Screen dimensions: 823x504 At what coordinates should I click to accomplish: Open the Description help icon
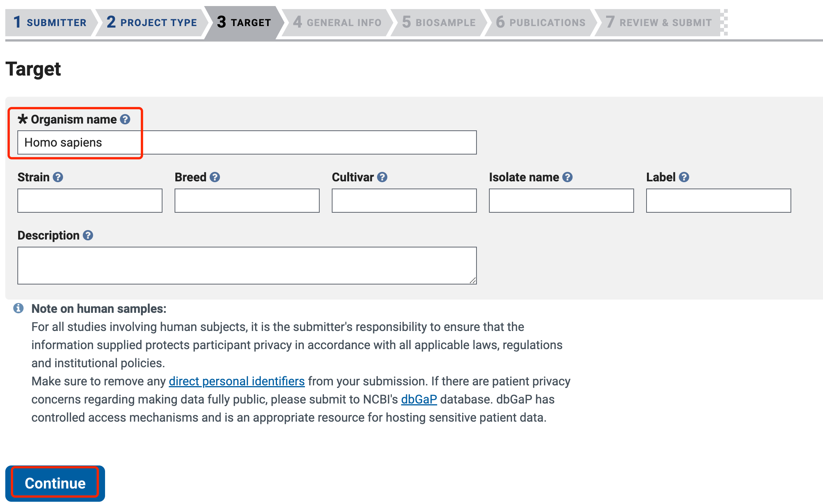[x=88, y=235]
